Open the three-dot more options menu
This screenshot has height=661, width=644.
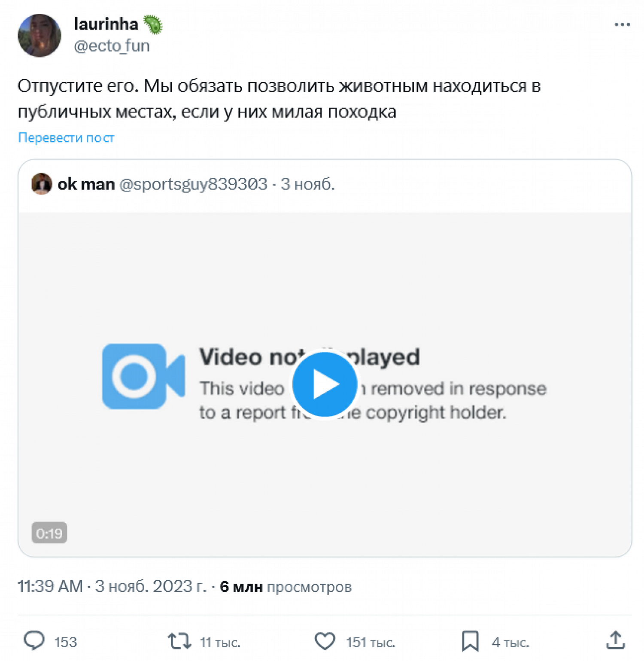click(x=622, y=24)
